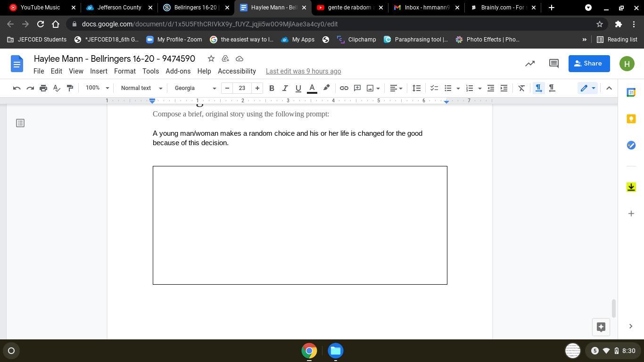Open the text color picker
Image resolution: width=644 pixels, height=362 pixels.
[312, 88]
